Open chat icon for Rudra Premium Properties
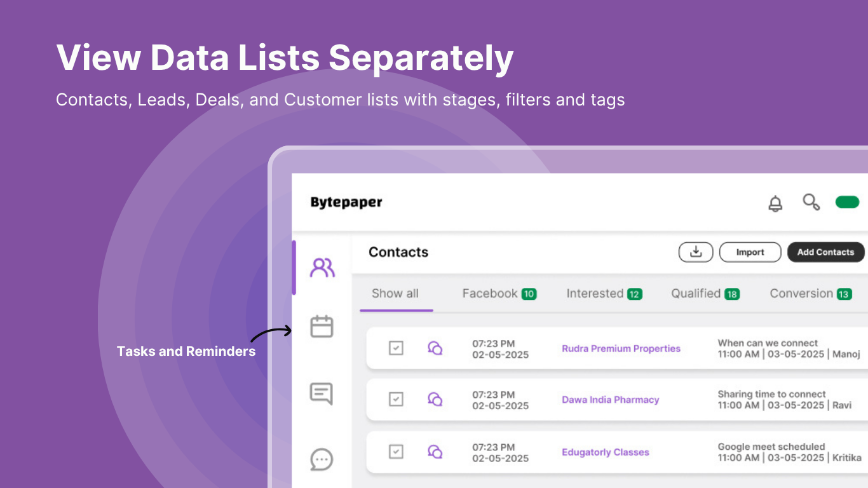Screen dimensions: 868x488 [435, 348]
